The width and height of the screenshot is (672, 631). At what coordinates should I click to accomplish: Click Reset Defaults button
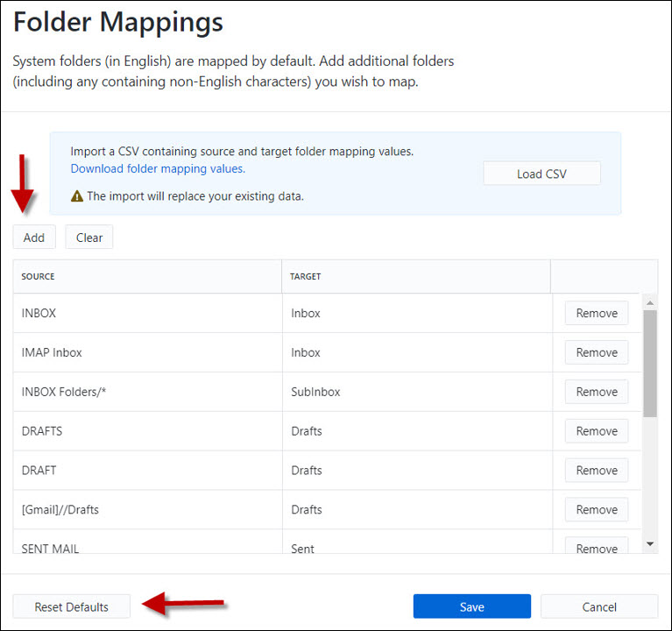pyautogui.click(x=72, y=606)
